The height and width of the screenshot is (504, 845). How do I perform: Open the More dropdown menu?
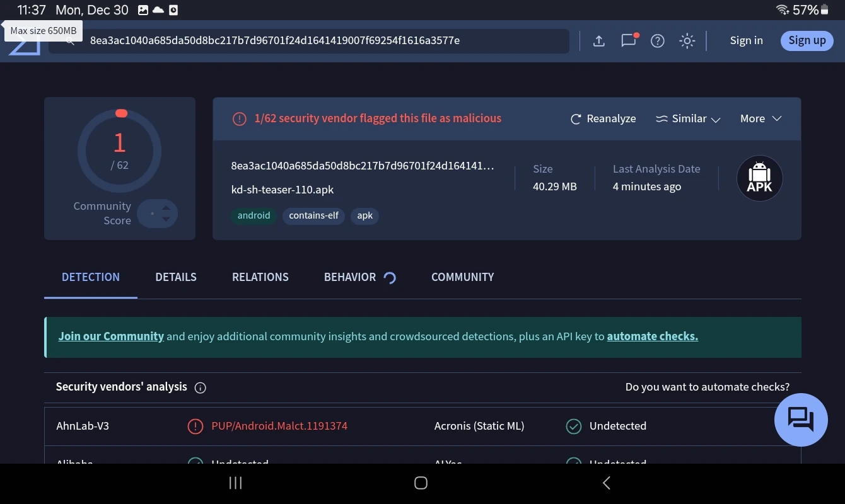click(760, 118)
